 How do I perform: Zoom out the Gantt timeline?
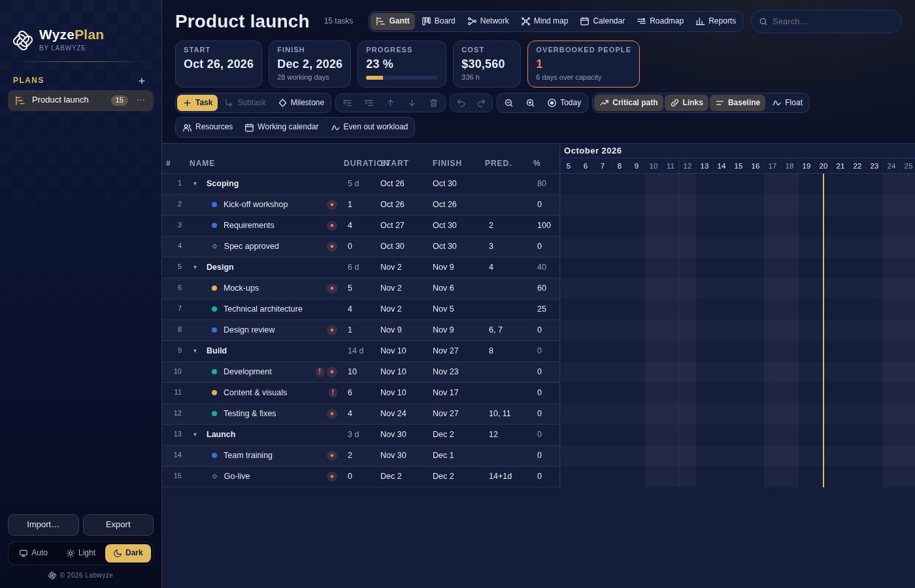[508, 103]
